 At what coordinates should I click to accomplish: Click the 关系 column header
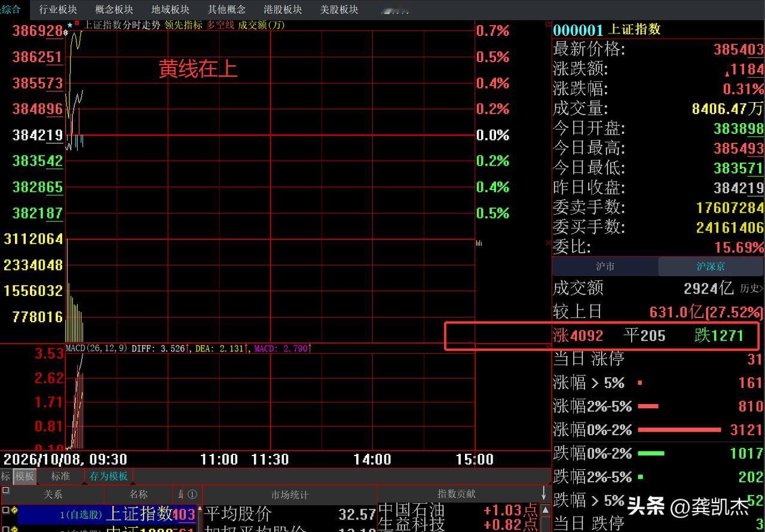pyautogui.click(x=53, y=494)
